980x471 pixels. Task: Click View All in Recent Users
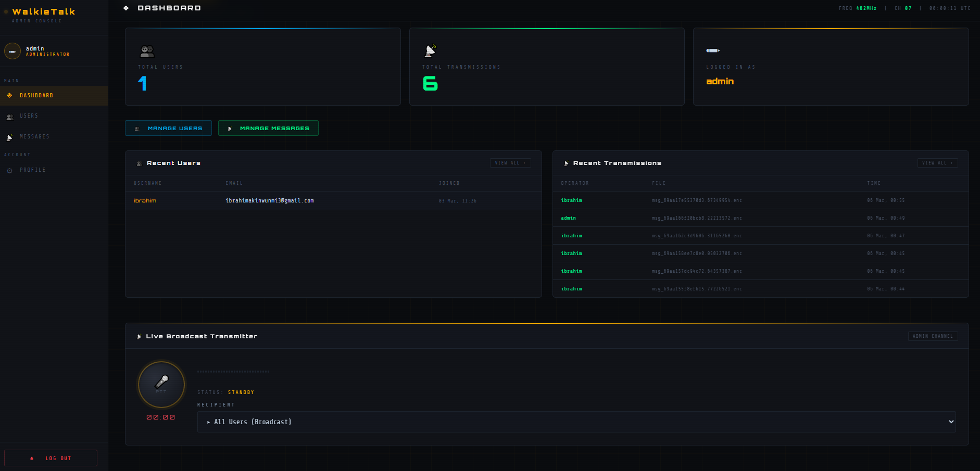[x=510, y=163]
